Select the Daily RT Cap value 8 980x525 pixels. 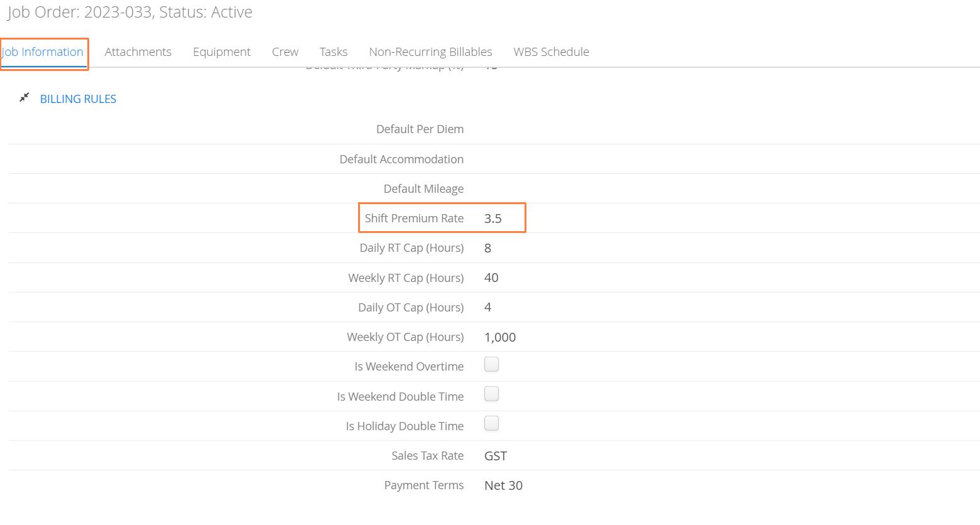pyautogui.click(x=487, y=248)
